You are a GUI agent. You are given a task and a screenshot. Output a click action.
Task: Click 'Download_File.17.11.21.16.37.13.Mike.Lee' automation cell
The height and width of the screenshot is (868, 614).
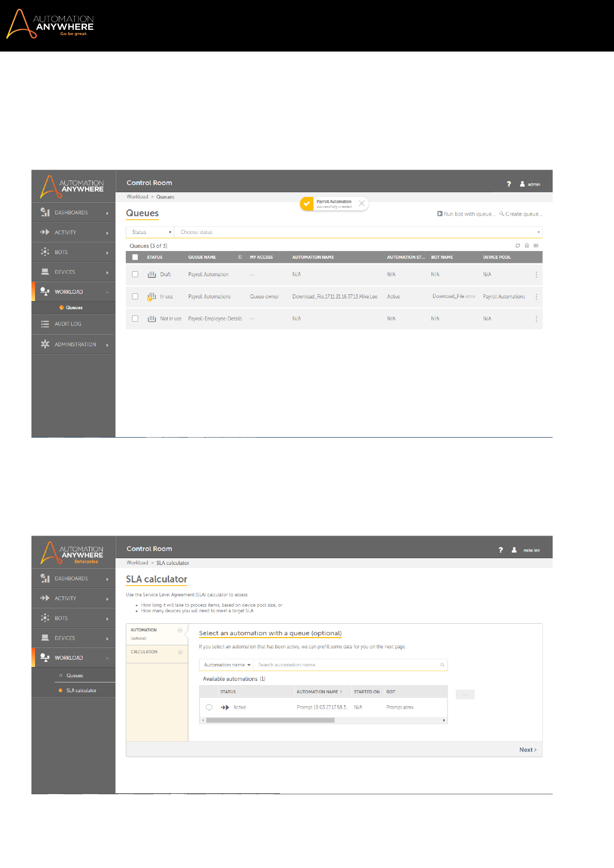pos(335,297)
